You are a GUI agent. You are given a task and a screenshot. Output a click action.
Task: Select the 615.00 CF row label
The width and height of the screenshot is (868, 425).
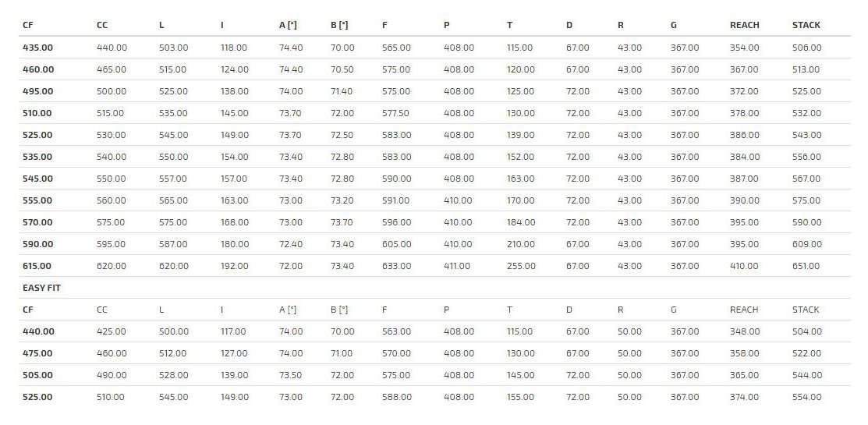click(38, 266)
